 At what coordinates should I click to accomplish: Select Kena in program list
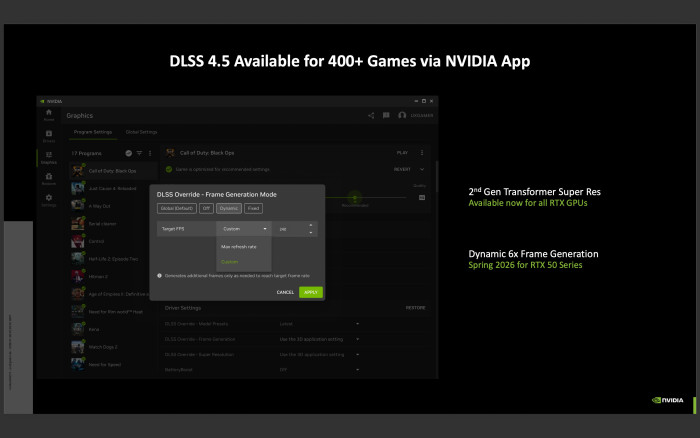[x=114, y=330]
